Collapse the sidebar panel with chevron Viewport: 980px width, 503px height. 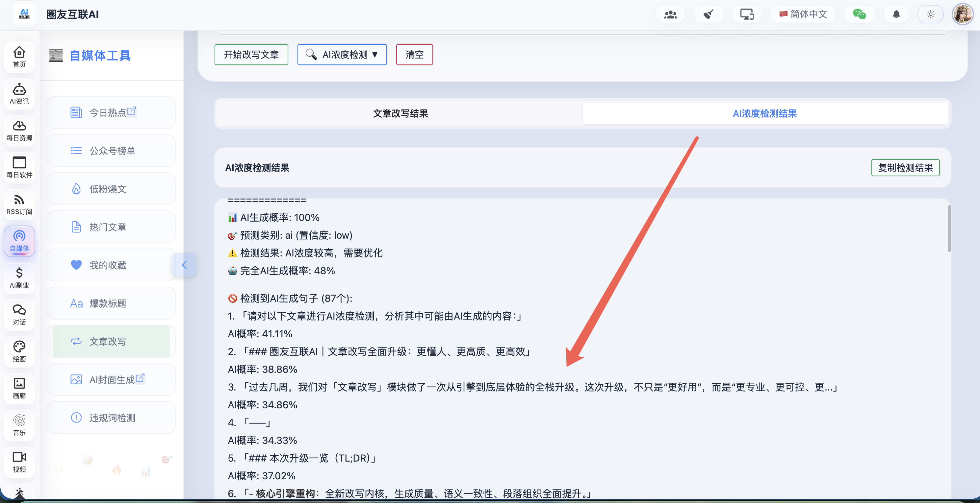click(185, 265)
